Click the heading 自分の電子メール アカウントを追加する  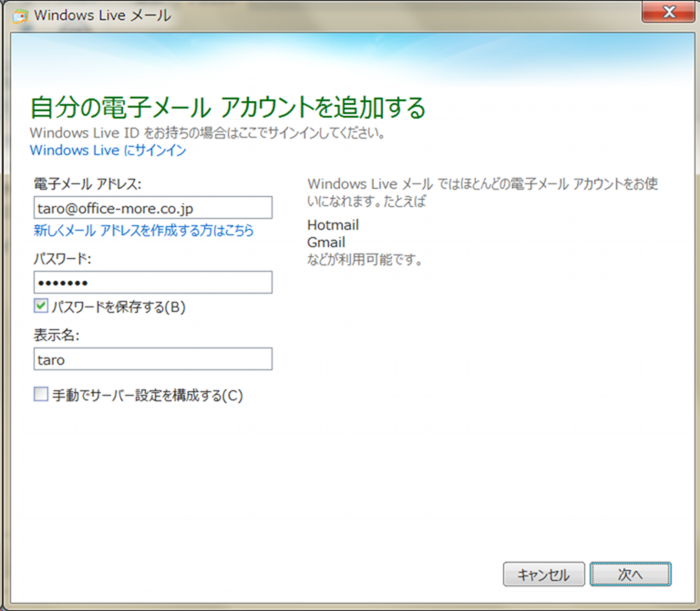(228, 108)
